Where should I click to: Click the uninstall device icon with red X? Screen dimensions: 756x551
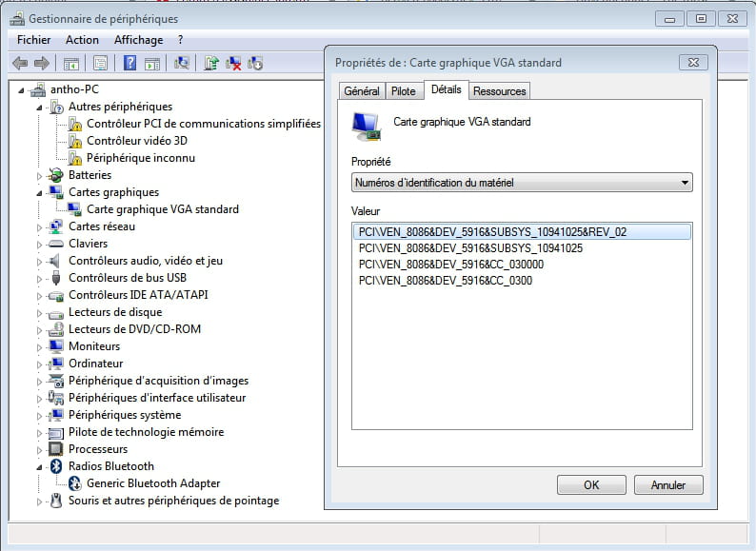tap(233, 64)
